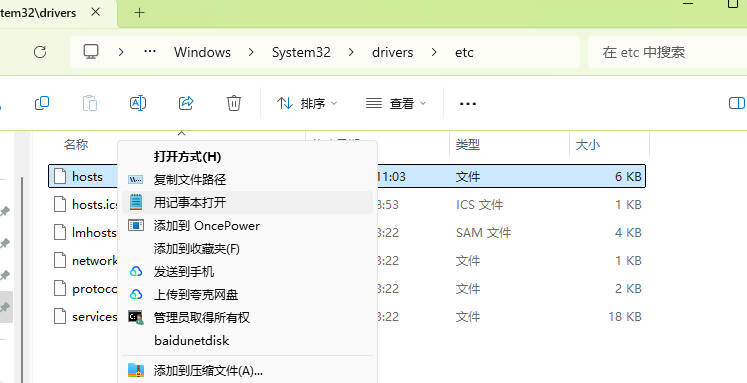
Task: Click the protocol file icon
Action: click(60, 289)
